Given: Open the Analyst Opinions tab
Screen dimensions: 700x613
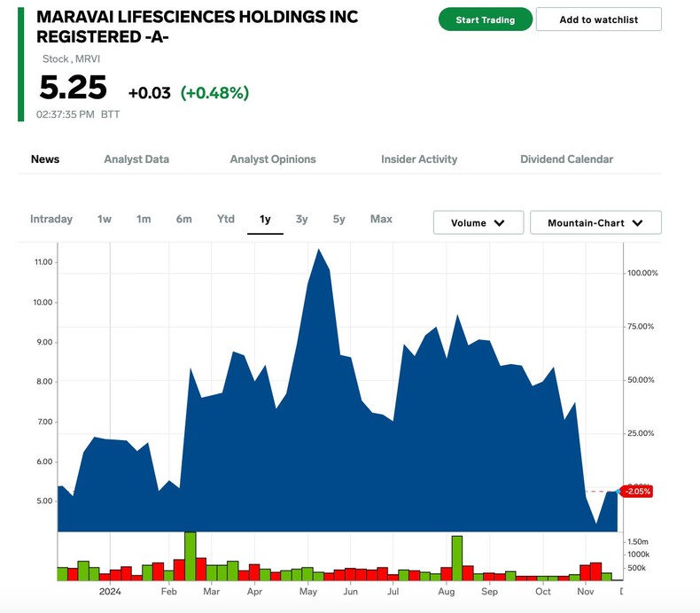Looking at the screenshot, I should pyautogui.click(x=273, y=159).
